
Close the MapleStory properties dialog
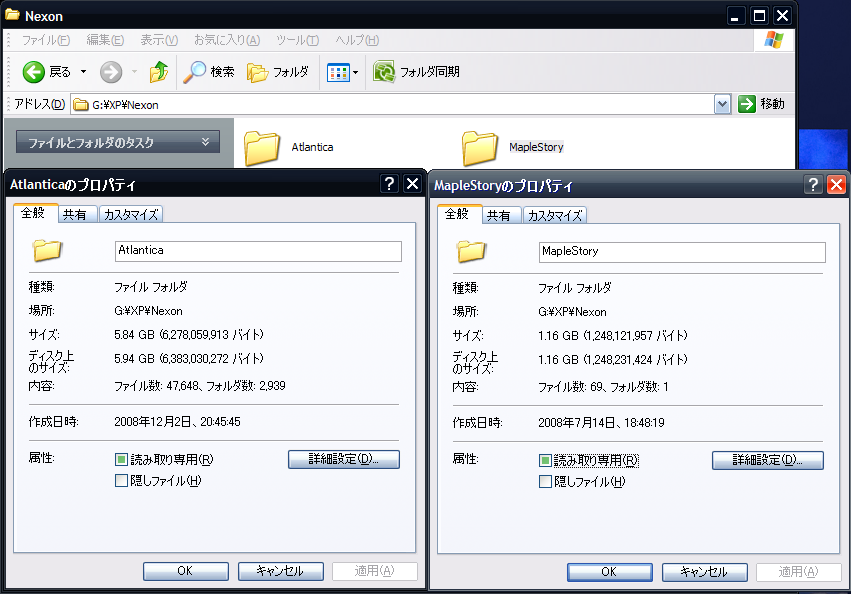point(836,185)
